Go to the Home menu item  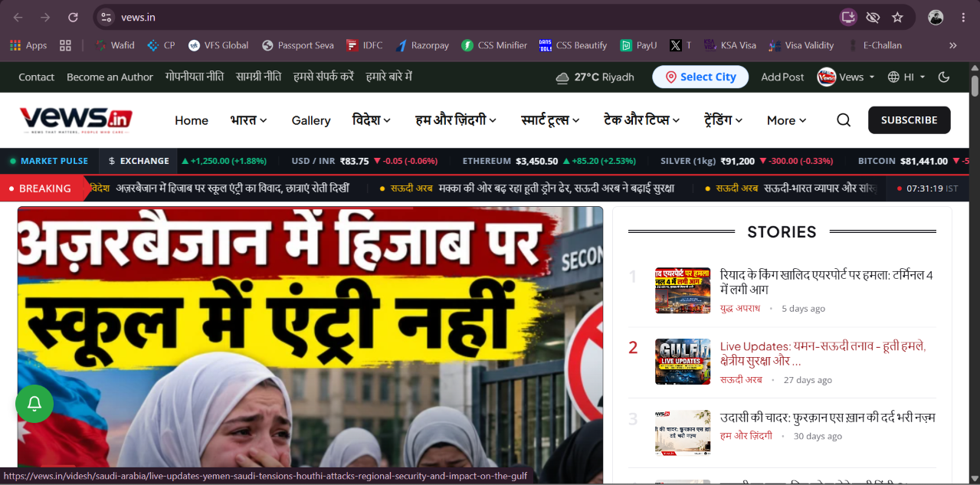tap(192, 120)
